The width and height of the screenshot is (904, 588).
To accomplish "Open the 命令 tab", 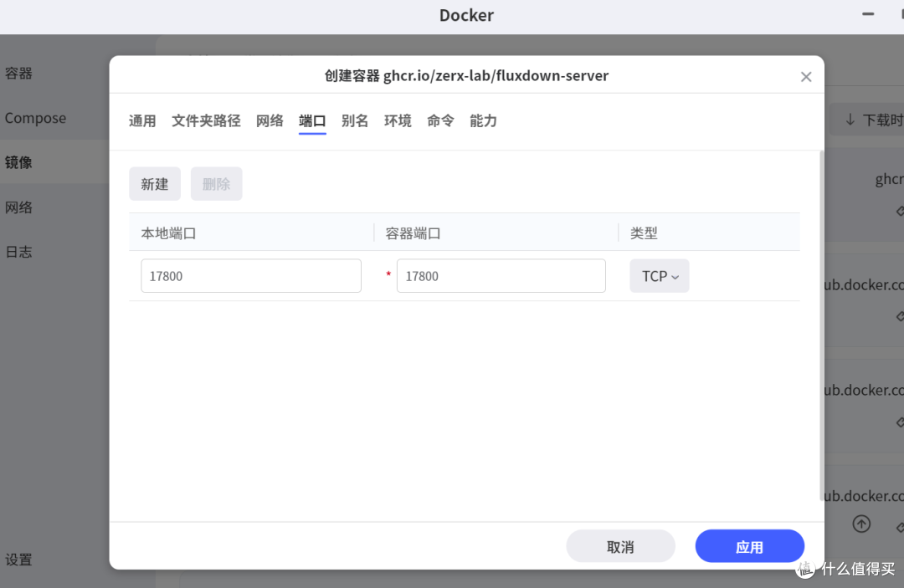I will tap(440, 121).
